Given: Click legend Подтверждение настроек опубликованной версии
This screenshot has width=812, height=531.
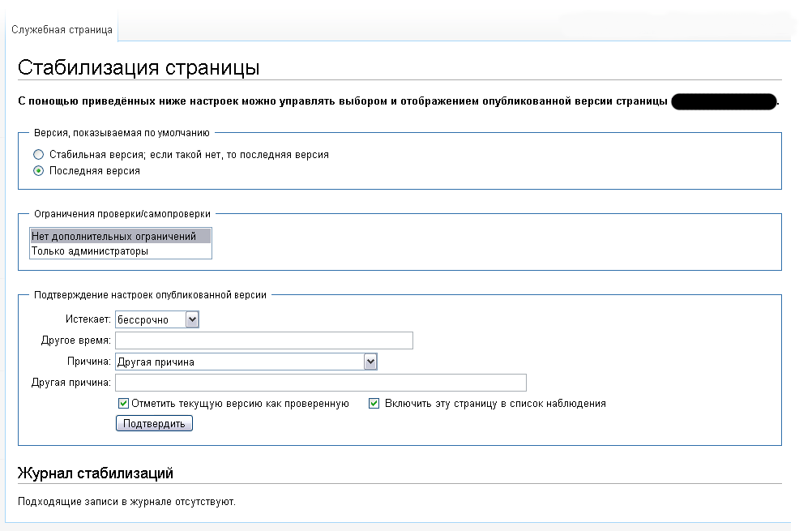Looking at the screenshot, I should [x=150, y=295].
